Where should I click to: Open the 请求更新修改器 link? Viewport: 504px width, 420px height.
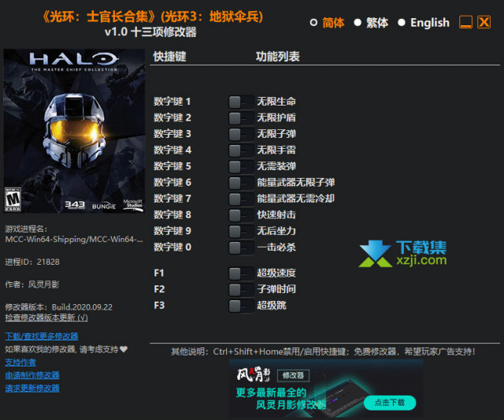click(x=32, y=388)
